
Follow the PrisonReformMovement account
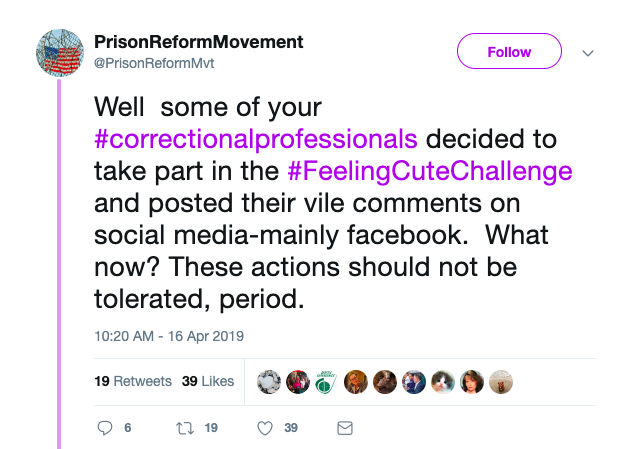pyautogui.click(x=509, y=52)
